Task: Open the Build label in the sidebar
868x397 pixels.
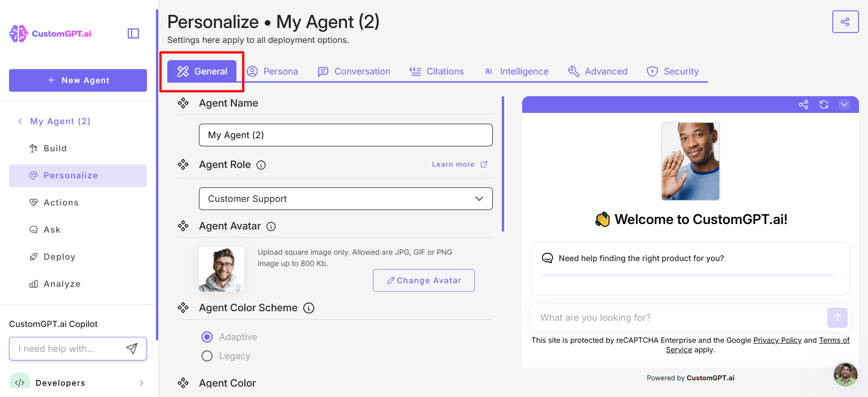Action: [x=55, y=148]
